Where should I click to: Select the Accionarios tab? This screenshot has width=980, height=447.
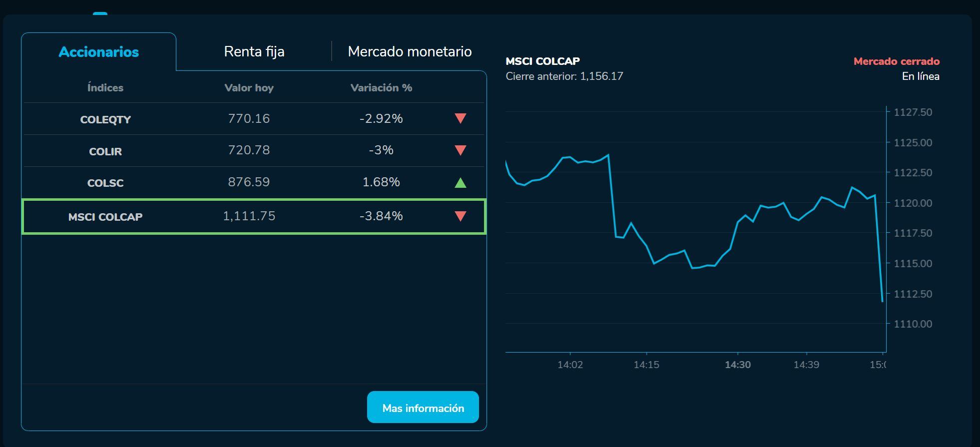coord(98,51)
